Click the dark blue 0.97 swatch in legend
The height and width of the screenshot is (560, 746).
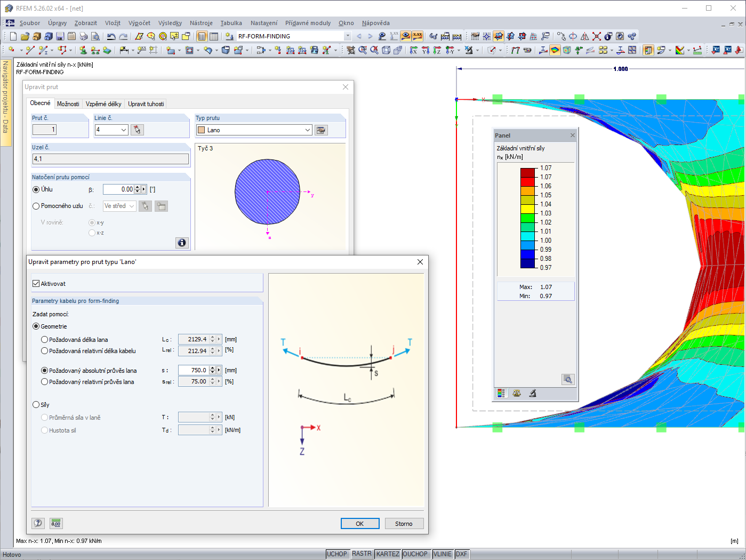pos(527,263)
